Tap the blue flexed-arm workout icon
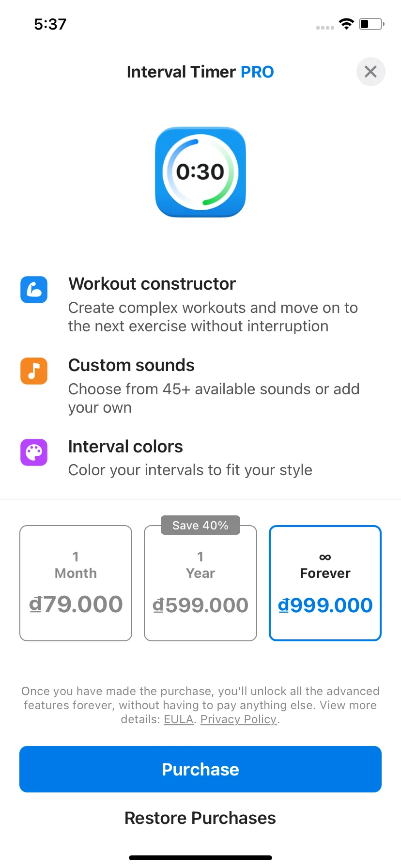 click(34, 290)
